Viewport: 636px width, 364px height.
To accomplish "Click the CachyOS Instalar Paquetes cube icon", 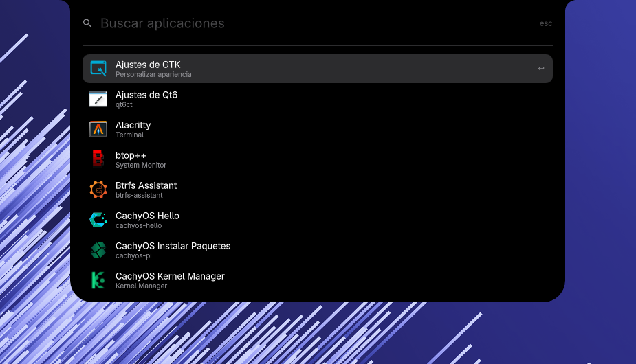I will tap(98, 250).
